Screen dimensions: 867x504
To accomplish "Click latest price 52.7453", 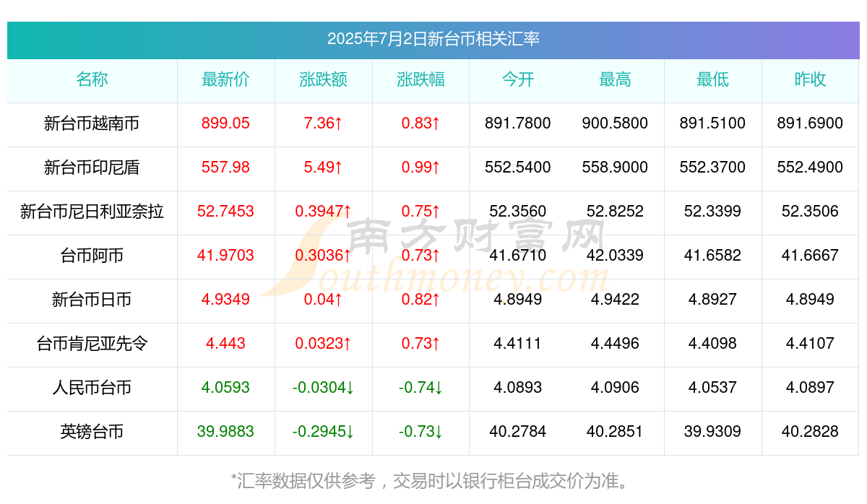I will click(225, 212).
